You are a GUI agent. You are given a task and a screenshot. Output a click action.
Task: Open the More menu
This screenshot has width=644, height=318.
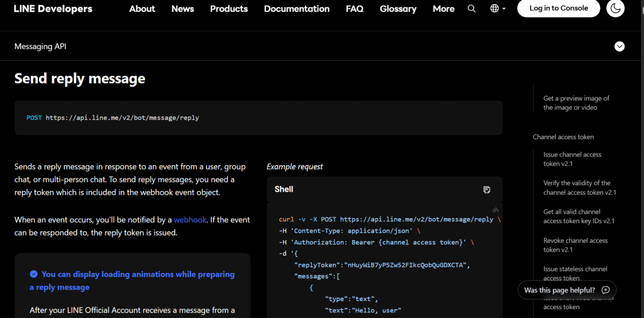click(443, 9)
